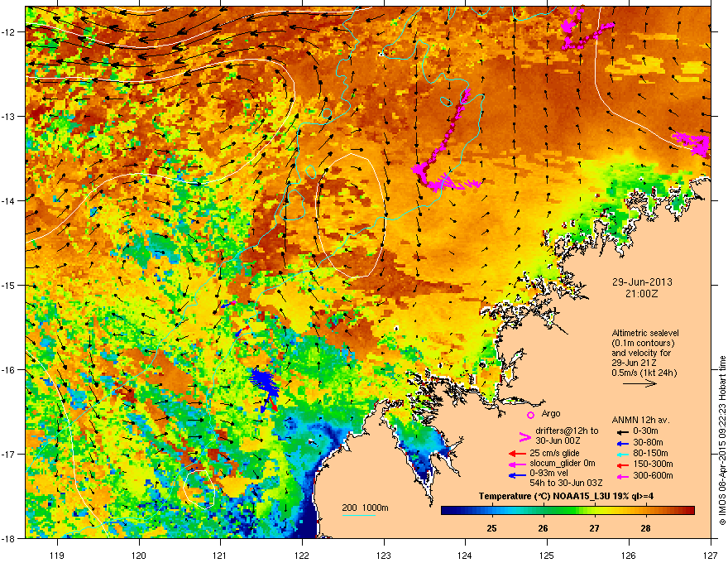Click the red 25 cm/s glide arrow

pos(517,454)
